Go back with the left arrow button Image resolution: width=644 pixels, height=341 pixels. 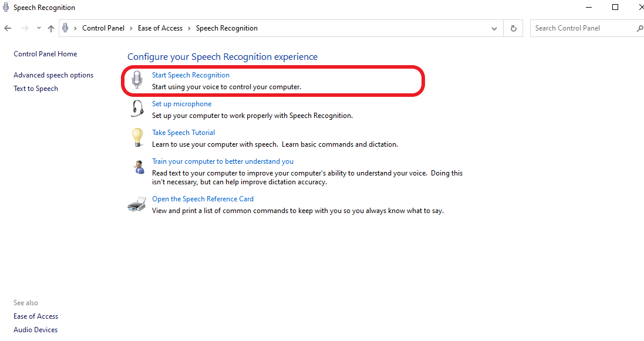[x=8, y=28]
